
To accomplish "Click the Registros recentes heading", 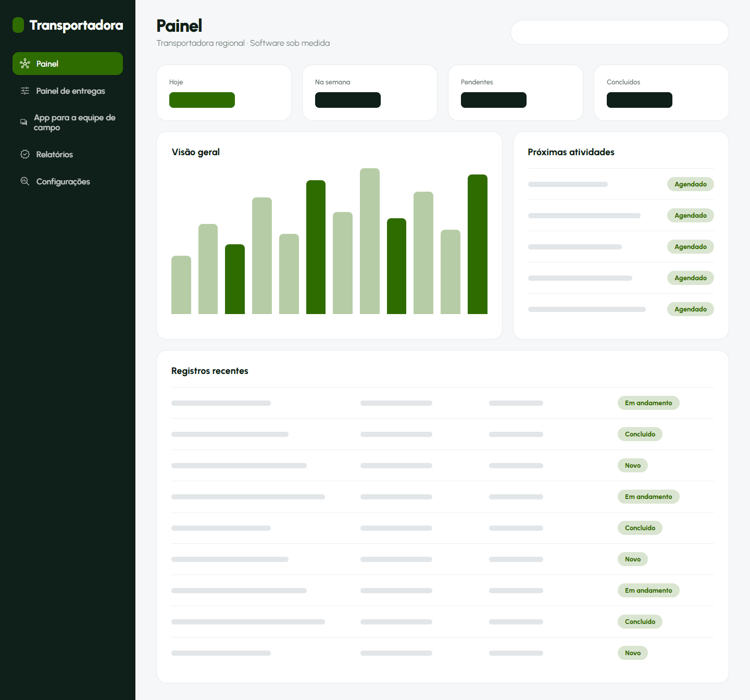I will click(x=210, y=371).
